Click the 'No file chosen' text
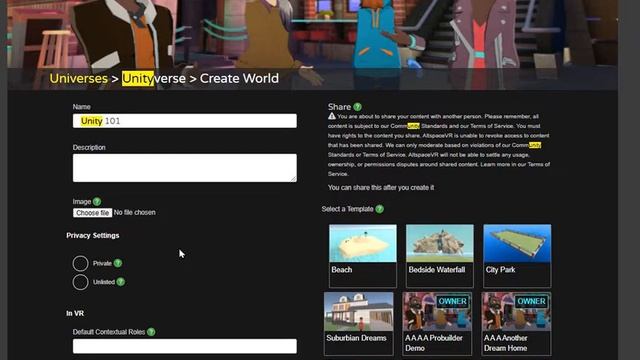 [135, 213]
